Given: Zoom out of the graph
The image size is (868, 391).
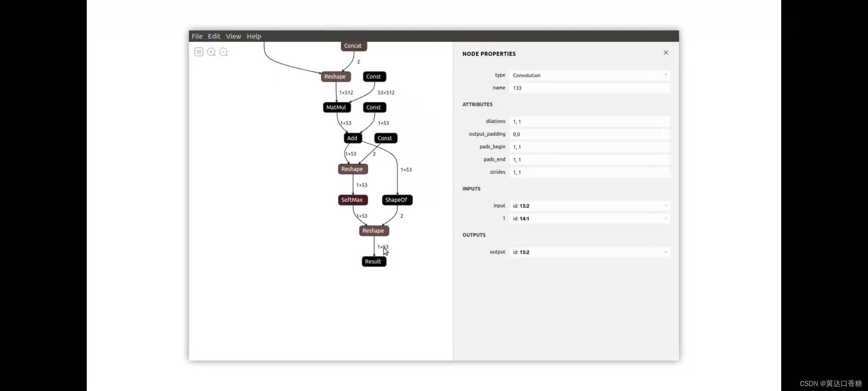Looking at the screenshot, I should [224, 52].
